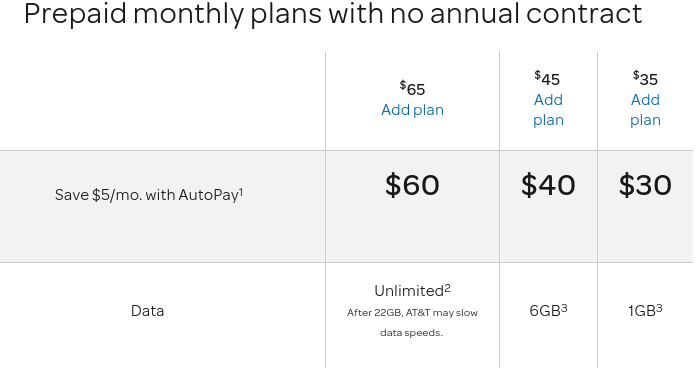This screenshot has width=700, height=368.
Task: Open footnote 2 beside Unlimited data
Action: pyautogui.click(x=447, y=288)
